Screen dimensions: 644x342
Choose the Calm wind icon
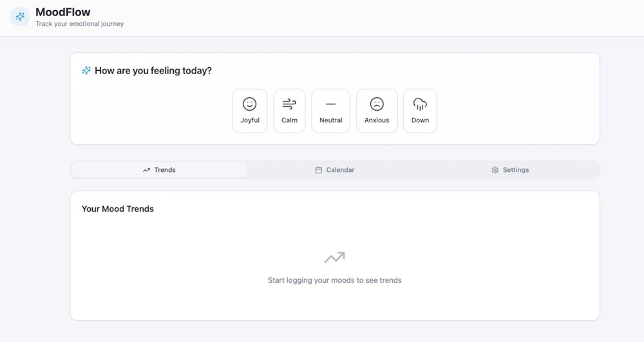(x=289, y=104)
